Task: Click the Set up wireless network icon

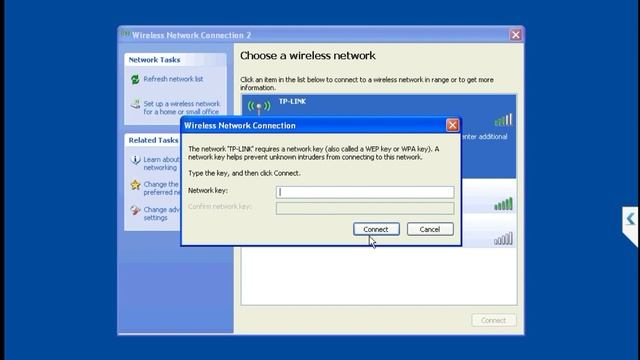Action: coord(135,104)
